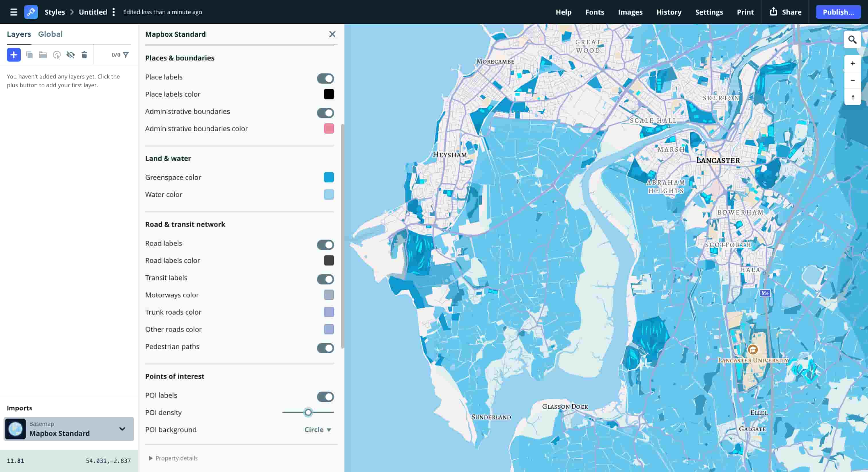
Task: Click the Publish button
Action: (x=838, y=12)
